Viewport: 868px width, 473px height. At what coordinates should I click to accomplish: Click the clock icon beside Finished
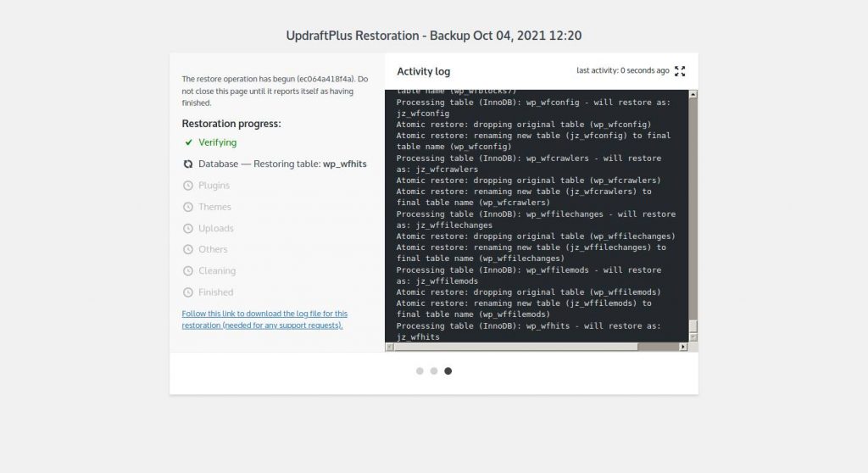(x=188, y=292)
